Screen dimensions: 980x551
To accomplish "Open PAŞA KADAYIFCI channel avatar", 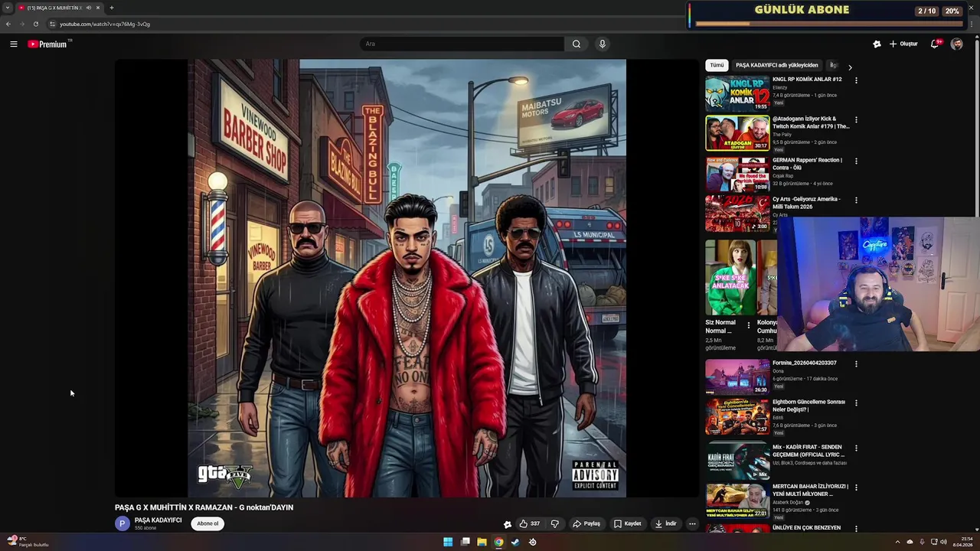I will [x=122, y=524].
